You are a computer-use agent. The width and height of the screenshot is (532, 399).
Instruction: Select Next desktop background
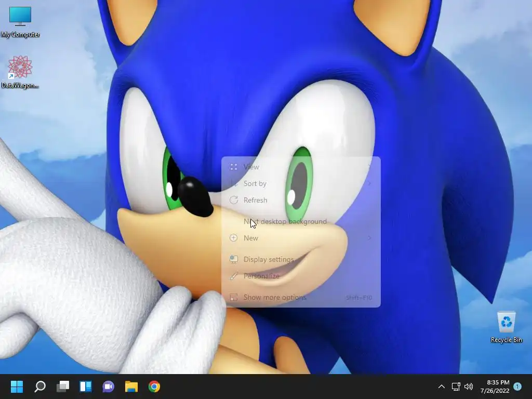coord(301,221)
